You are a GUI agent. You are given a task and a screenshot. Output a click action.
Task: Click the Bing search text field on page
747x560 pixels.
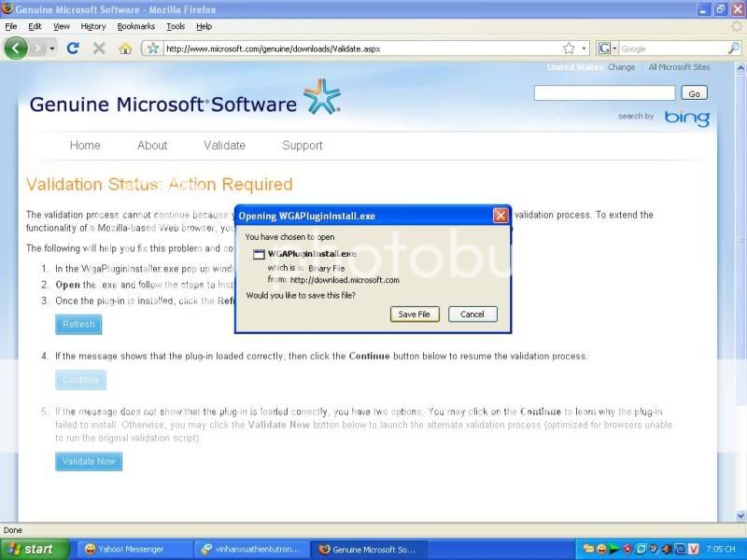pyautogui.click(x=604, y=92)
